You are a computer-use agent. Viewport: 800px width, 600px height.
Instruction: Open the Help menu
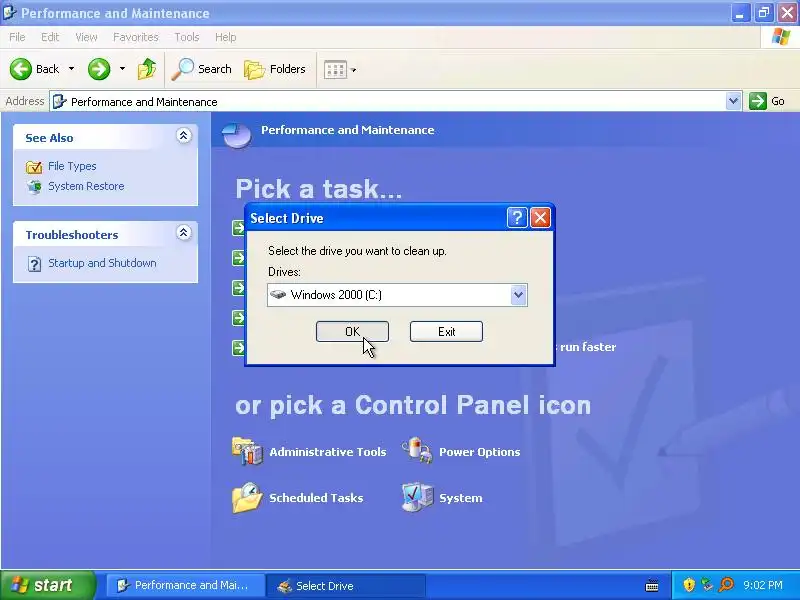click(x=226, y=37)
